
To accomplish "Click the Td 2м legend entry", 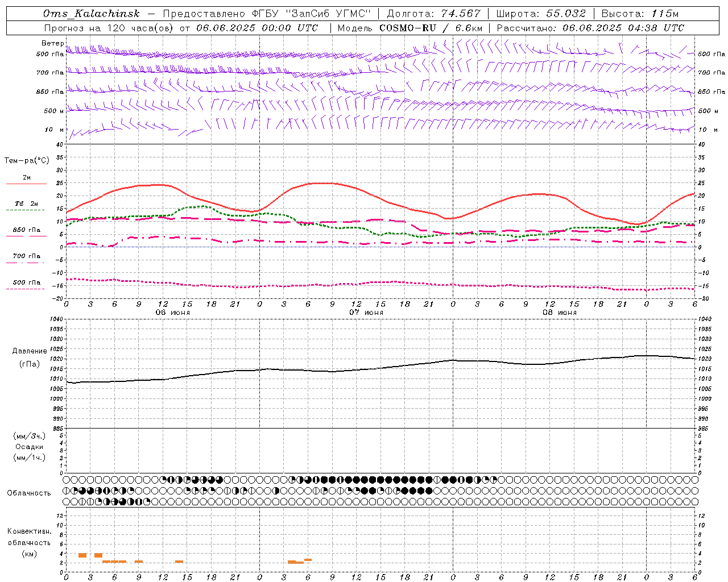I will 26,203.
